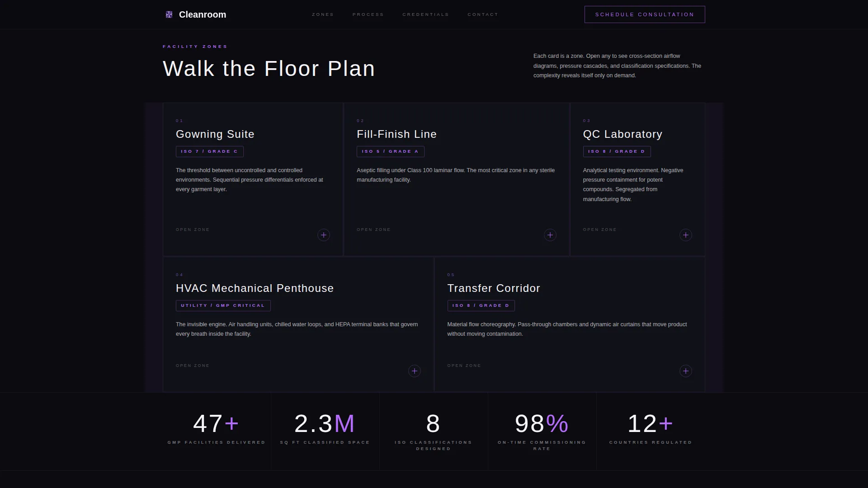Viewport: 868px width, 488px height.
Task: Click the GMP Facilities Delivered label
Action: pyautogui.click(x=217, y=442)
